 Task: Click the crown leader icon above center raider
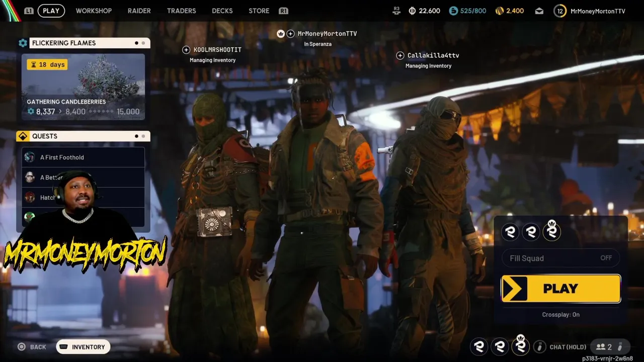pyautogui.click(x=281, y=34)
